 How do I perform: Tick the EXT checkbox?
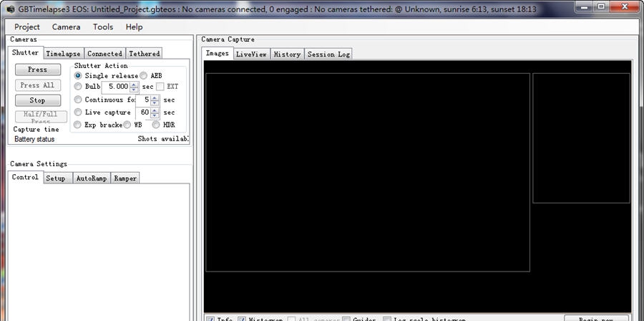click(161, 87)
